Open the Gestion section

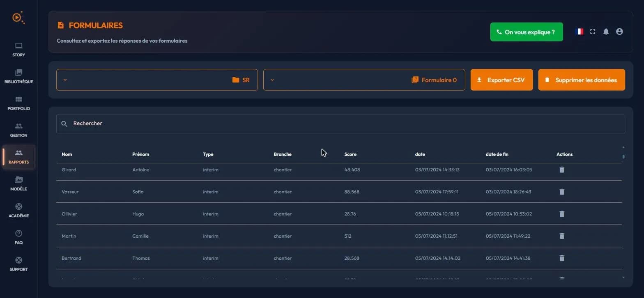(x=18, y=130)
